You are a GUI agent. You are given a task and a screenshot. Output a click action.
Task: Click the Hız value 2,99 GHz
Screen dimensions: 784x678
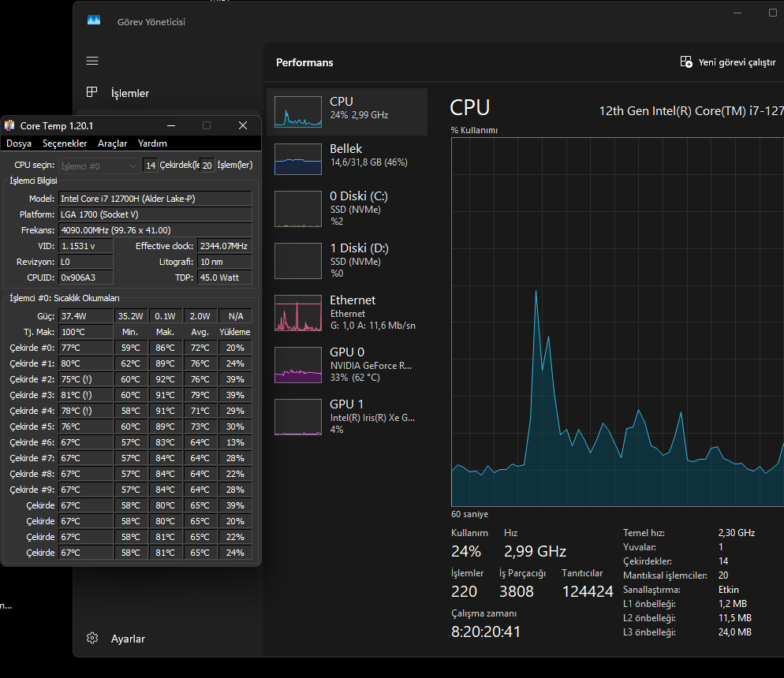tap(535, 551)
